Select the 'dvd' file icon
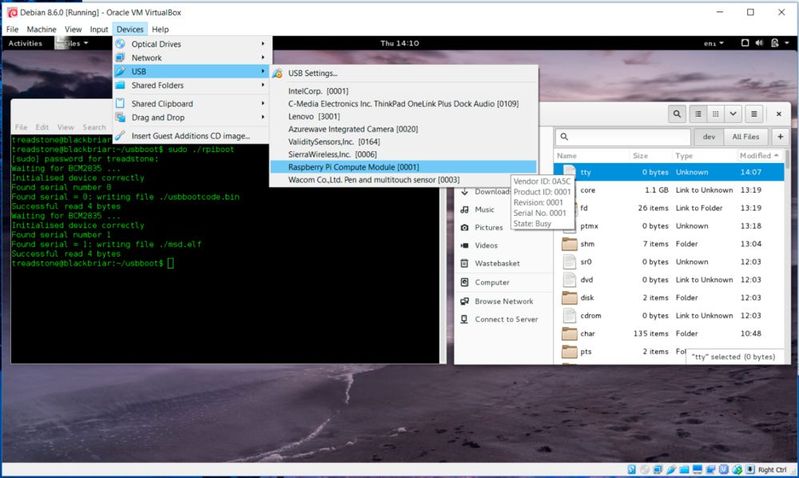Screen dimensions: 799x478 [569, 280]
